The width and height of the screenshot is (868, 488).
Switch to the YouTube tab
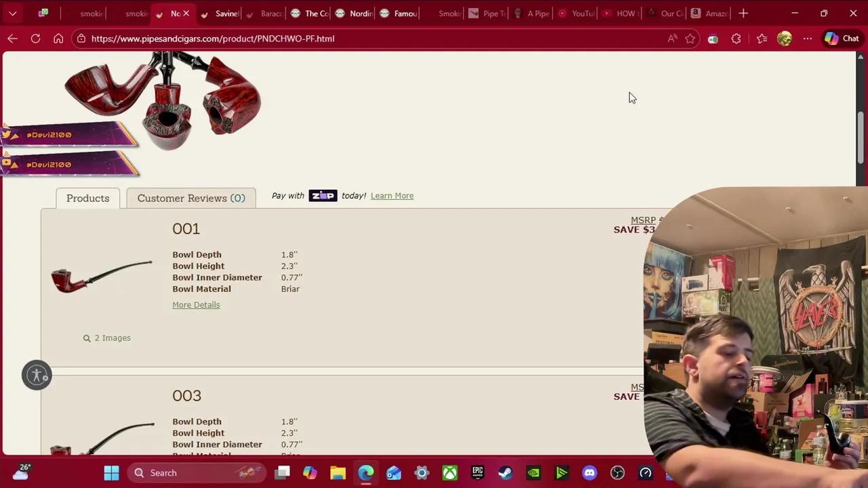pyautogui.click(x=575, y=14)
